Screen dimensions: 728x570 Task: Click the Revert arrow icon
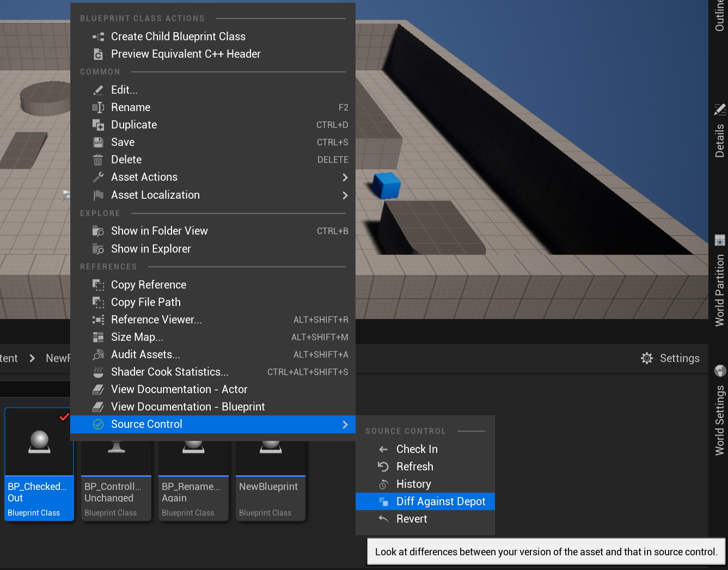pos(383,518)
